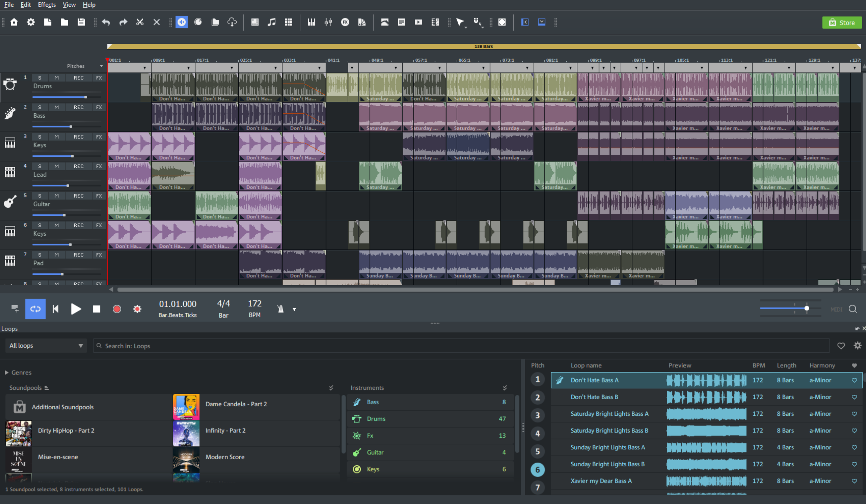Open the piano keyboard view icon
The image size is (866, 504).
311,22
